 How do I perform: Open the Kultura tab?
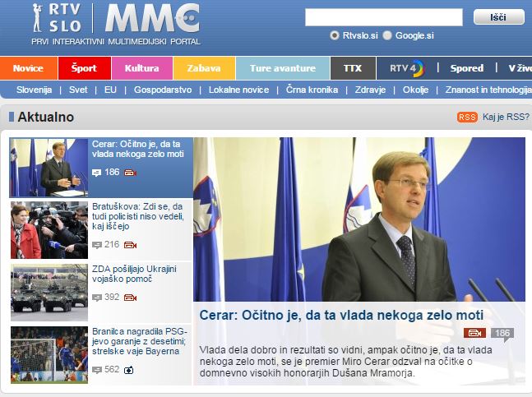[x=142, y=68]
